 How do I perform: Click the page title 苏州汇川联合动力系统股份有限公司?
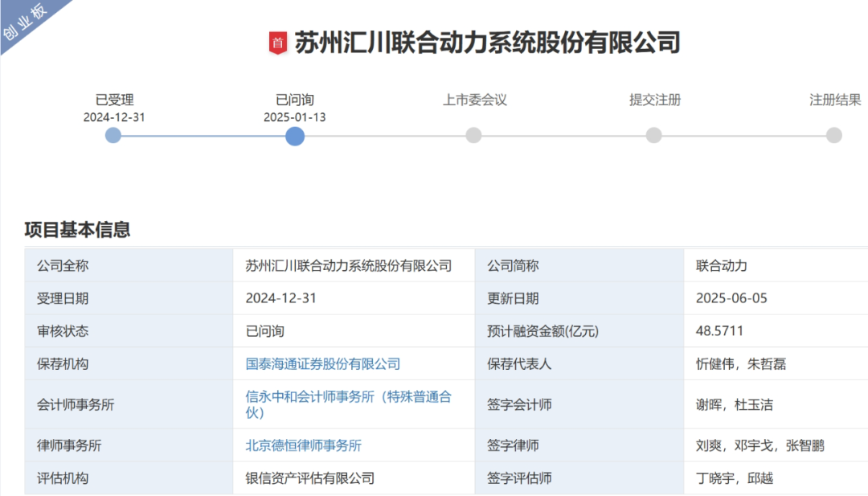coord(487,43)
